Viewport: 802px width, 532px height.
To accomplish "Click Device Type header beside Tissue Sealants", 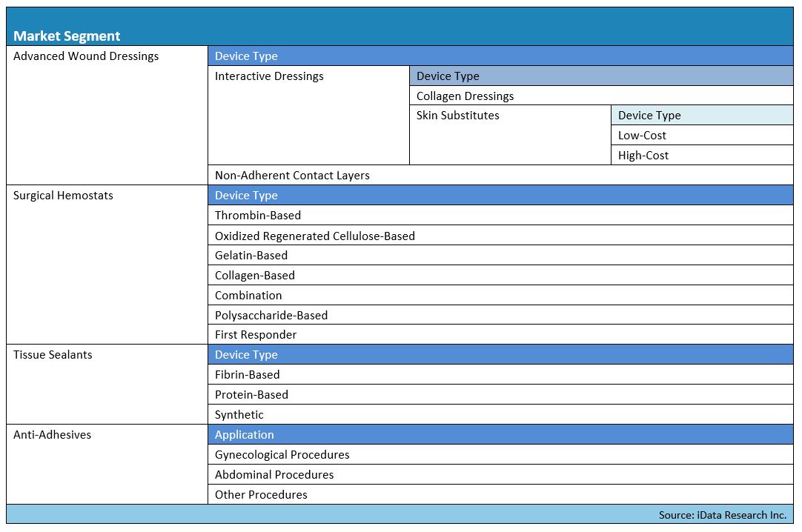I will [x=501, y=355].
